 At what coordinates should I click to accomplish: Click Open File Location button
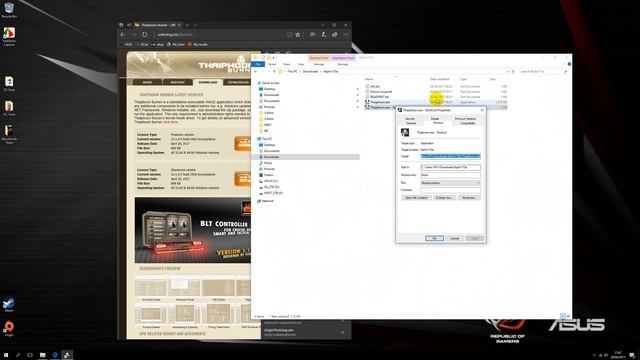click(x=416, y=198)
